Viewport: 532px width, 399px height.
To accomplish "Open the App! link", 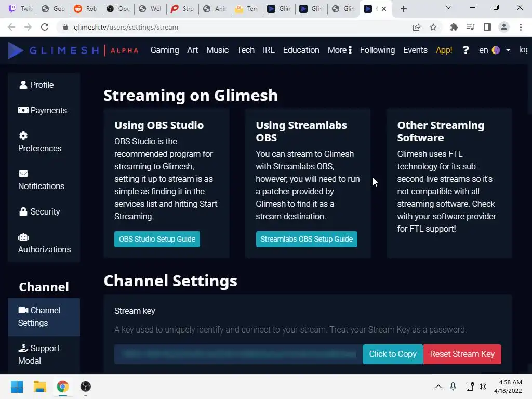I will 444,50.
